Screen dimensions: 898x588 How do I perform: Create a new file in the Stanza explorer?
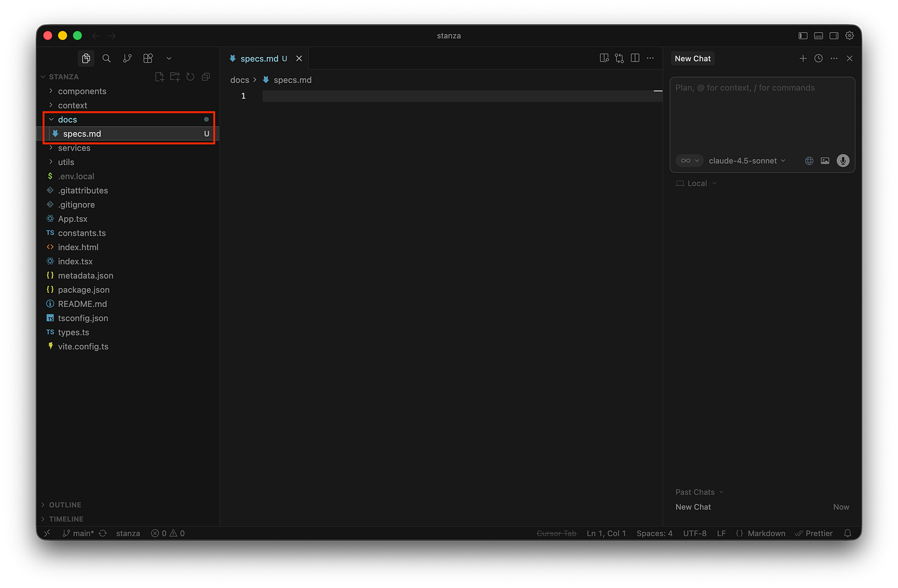point(159,76)
